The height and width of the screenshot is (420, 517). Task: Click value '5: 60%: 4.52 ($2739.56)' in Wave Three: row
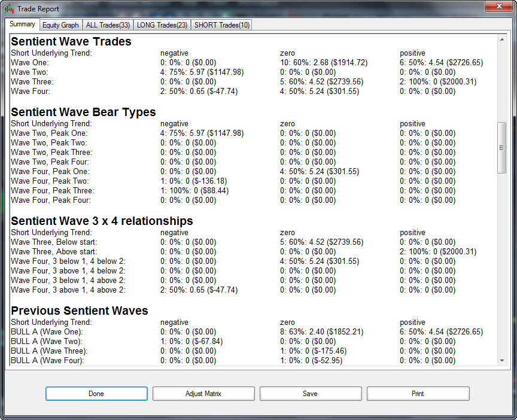pos(321,82)
